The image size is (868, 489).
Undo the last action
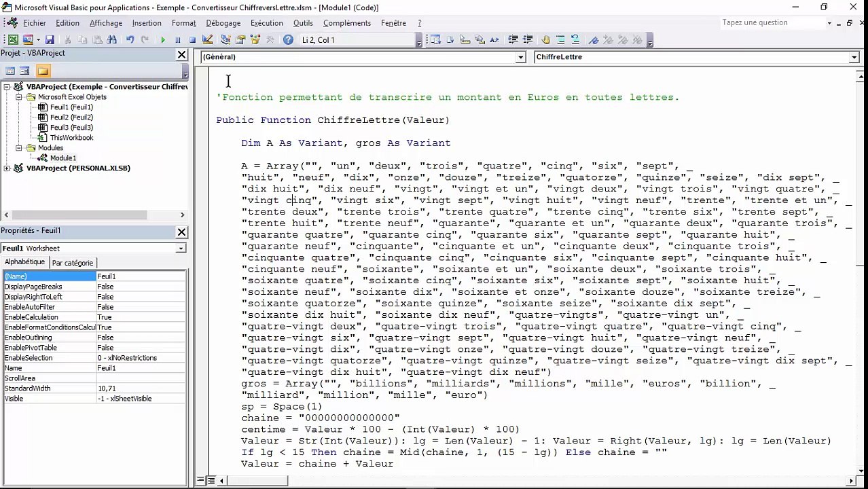click(x=130, y=40)
